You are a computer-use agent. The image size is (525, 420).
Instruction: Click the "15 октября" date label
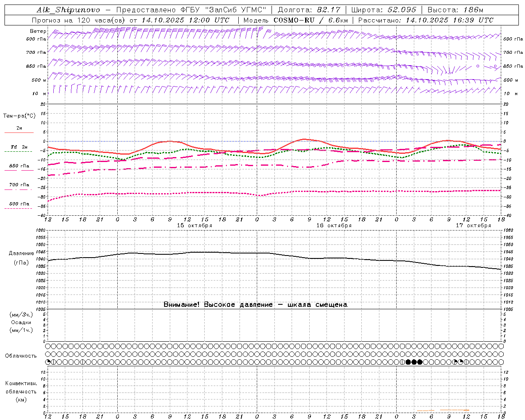(x=194, y=226)
